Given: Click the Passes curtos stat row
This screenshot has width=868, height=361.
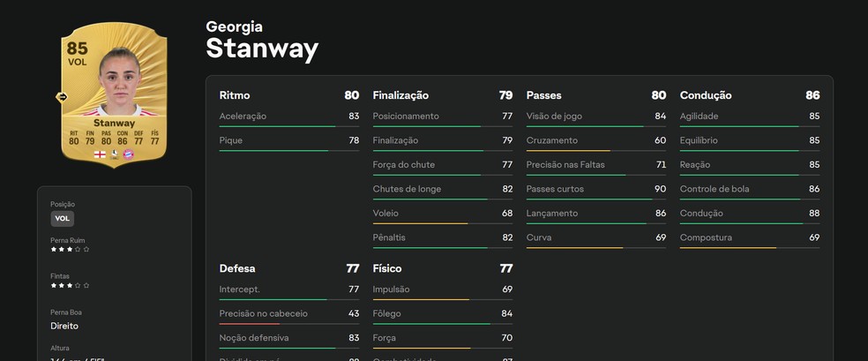Looking at the screenshot, I should pyautogui.click(x=595, y=189).
